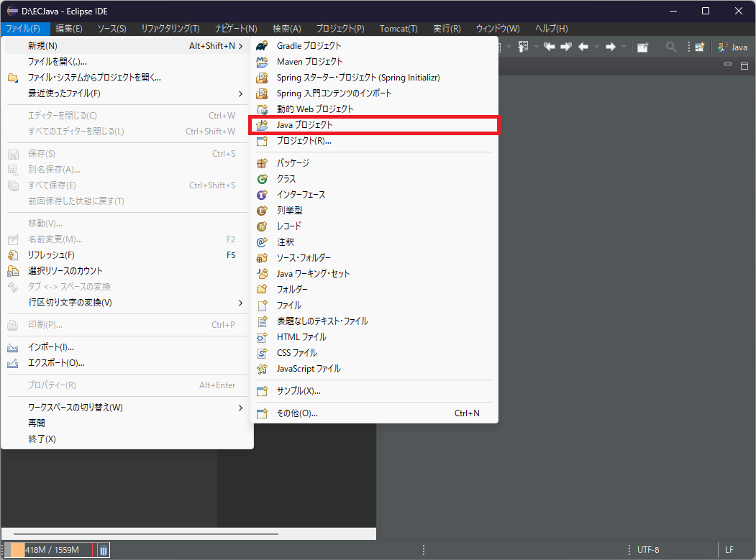Create a new レコード

click(x=374, y=226)
